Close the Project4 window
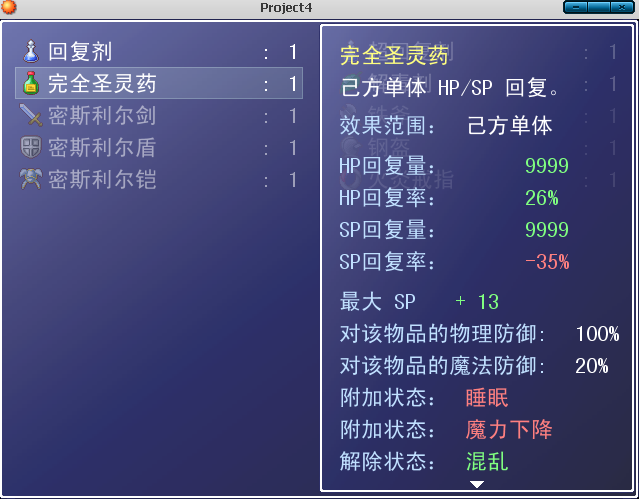 pyautogui.click(x=622, y=7)
